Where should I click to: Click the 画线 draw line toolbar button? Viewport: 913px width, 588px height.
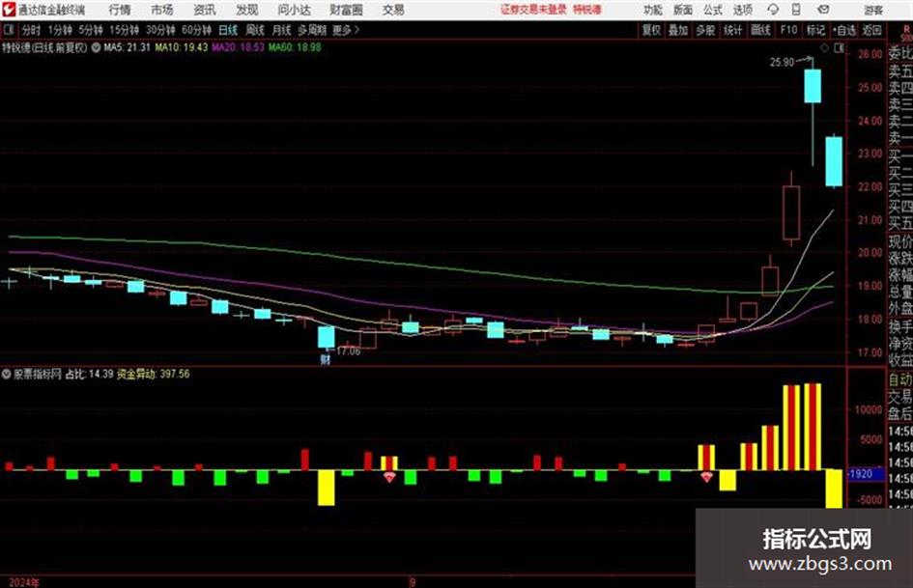760,30
